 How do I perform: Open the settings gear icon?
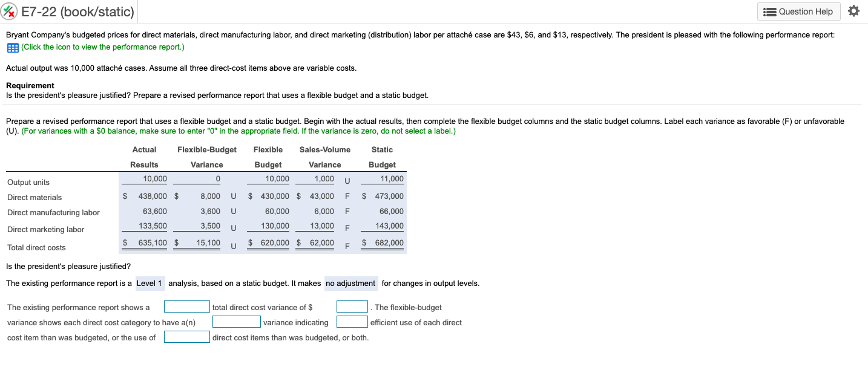(853, 10)
